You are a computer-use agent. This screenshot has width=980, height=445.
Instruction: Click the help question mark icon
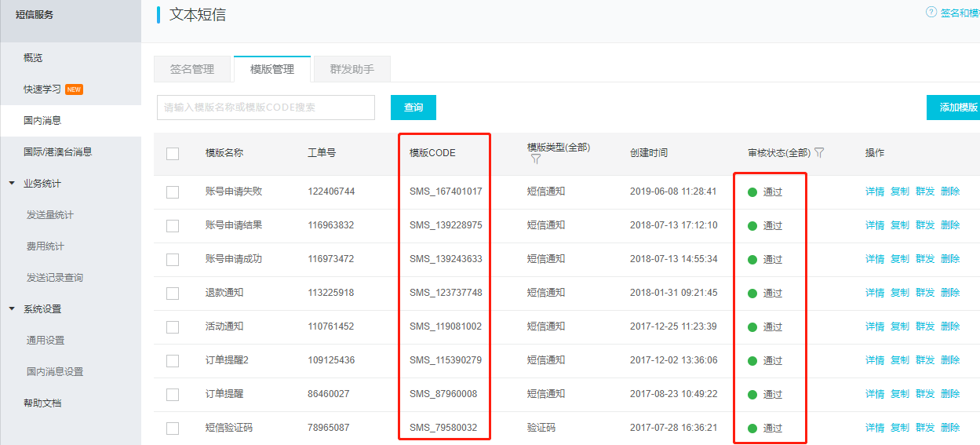(931, 12)
